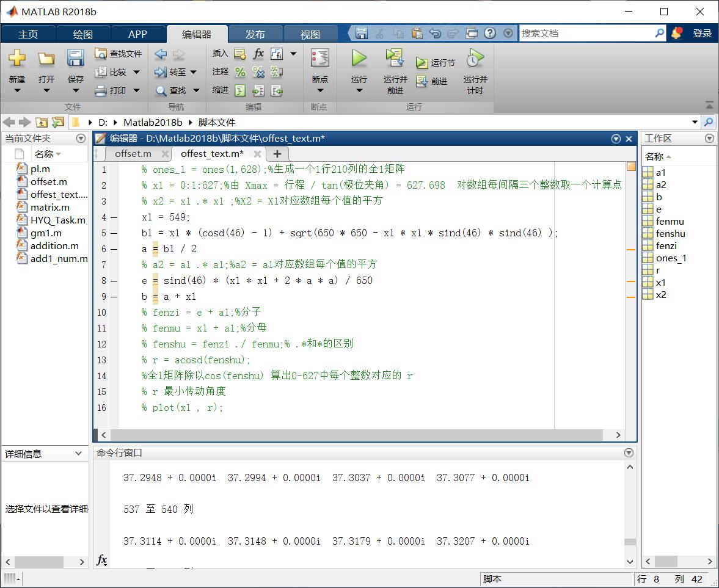719x588 pixels.
Task: Click the insert section icon next to 插入
Action: click(x=240, y=54)
